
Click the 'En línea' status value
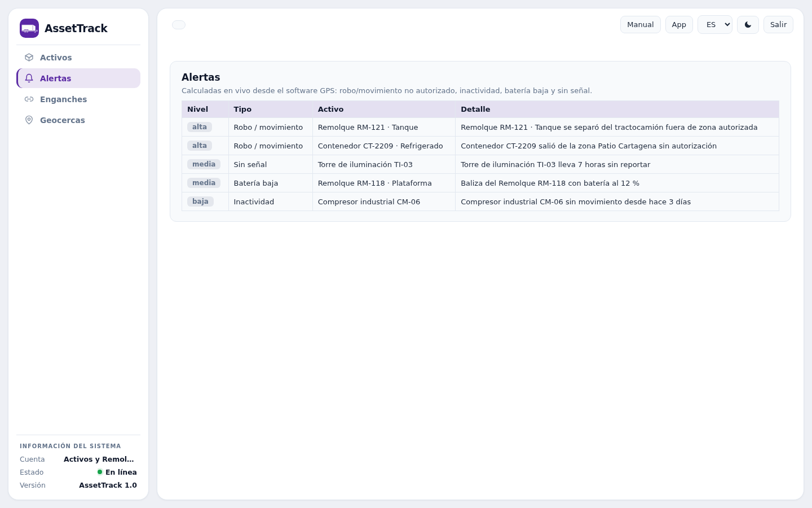pos(121,472)
